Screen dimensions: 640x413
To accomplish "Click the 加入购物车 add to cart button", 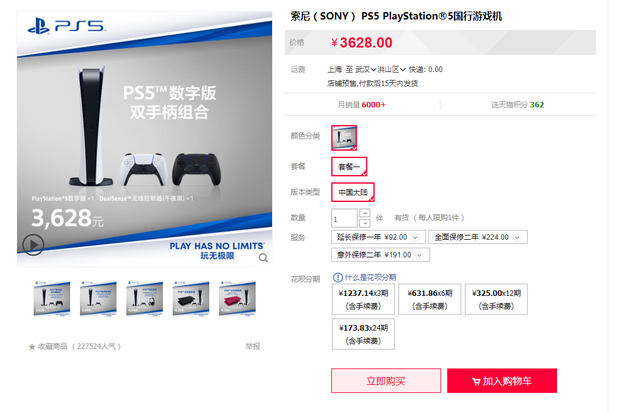I will (502, 381).
